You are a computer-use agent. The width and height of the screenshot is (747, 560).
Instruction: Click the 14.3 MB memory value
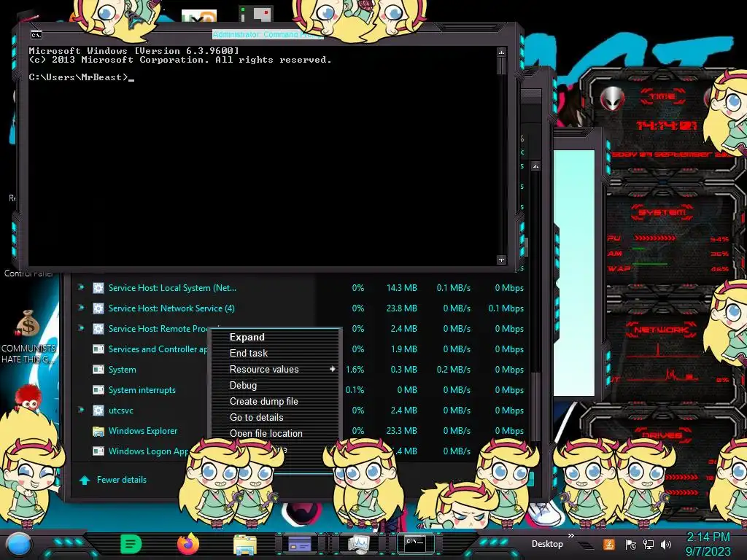tap(402, 287)
